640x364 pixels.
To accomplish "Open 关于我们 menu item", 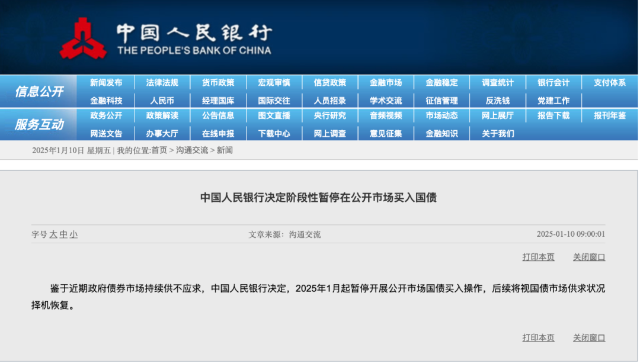I will (x=498, y=134).
